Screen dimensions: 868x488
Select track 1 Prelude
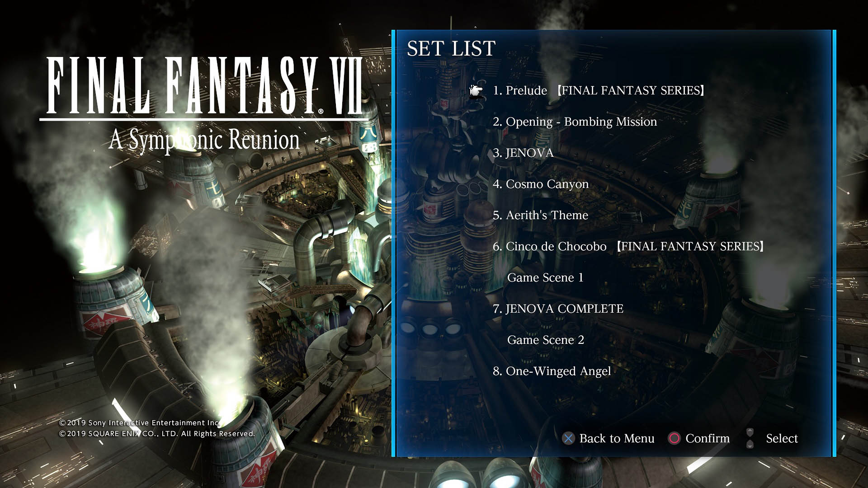(599, 90)
